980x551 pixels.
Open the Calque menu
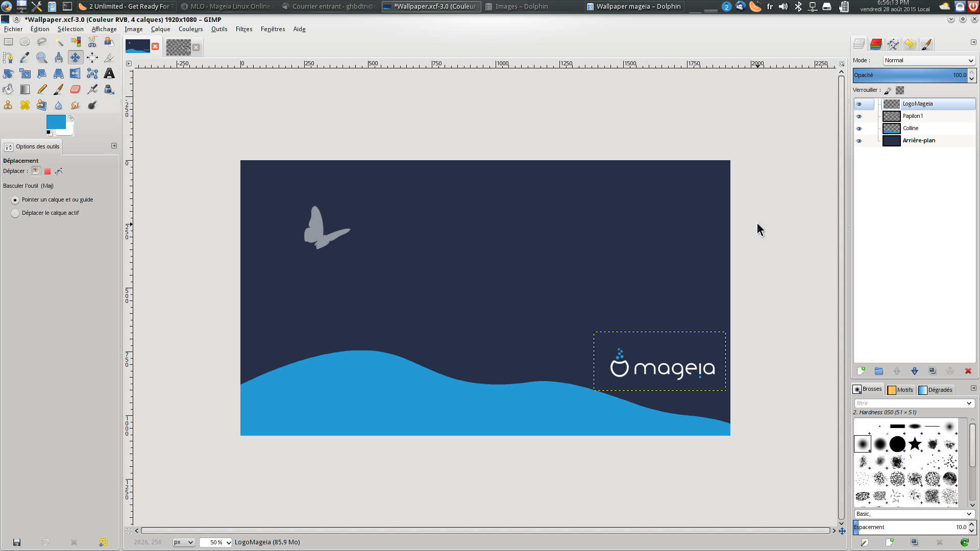pyautogui.click(x=160, y=29)
